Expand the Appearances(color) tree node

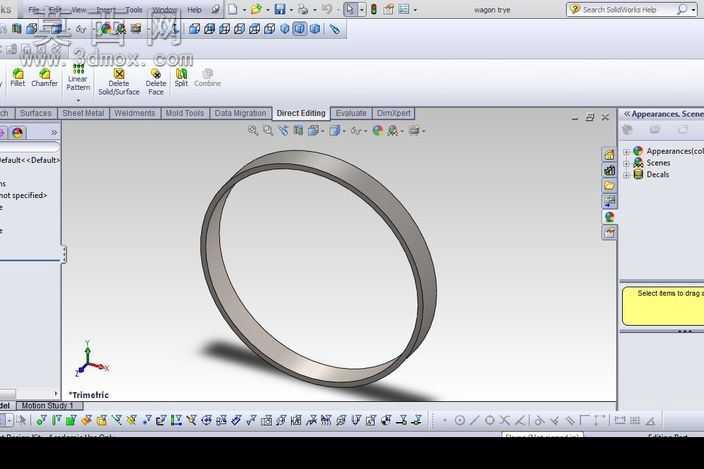coord(626,152)
